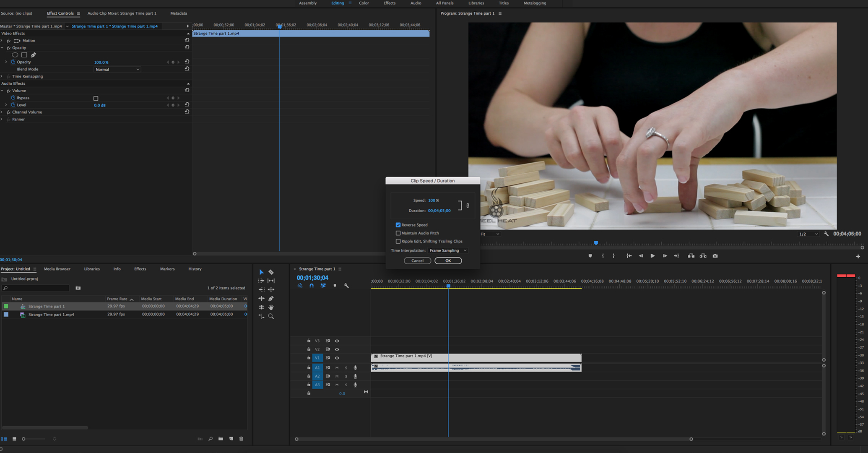
Task: Click Lift button in program monitor
Action: pyautogui.click(x=691, y=256)
